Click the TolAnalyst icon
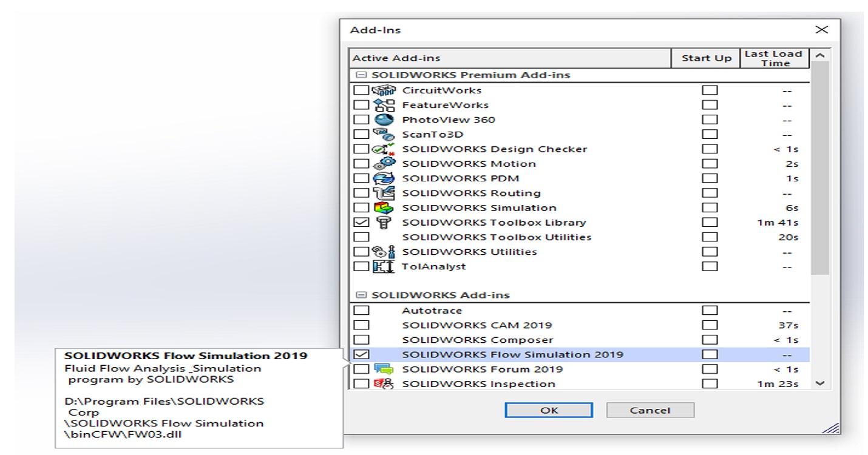 384,266
